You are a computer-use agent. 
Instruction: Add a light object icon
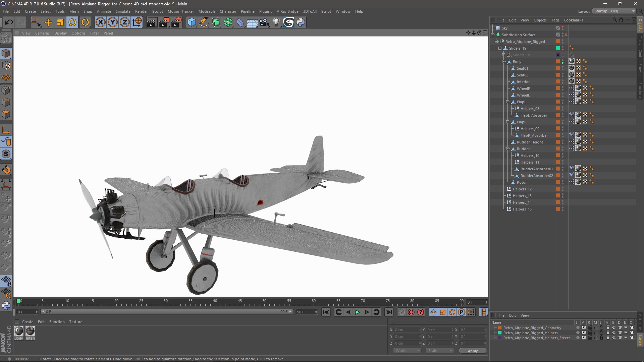point(276,22)
